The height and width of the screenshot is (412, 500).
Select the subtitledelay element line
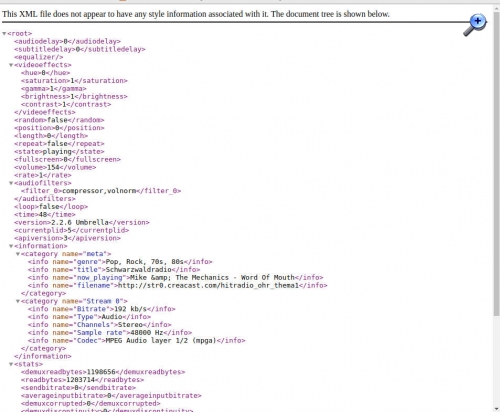[80, 49]
